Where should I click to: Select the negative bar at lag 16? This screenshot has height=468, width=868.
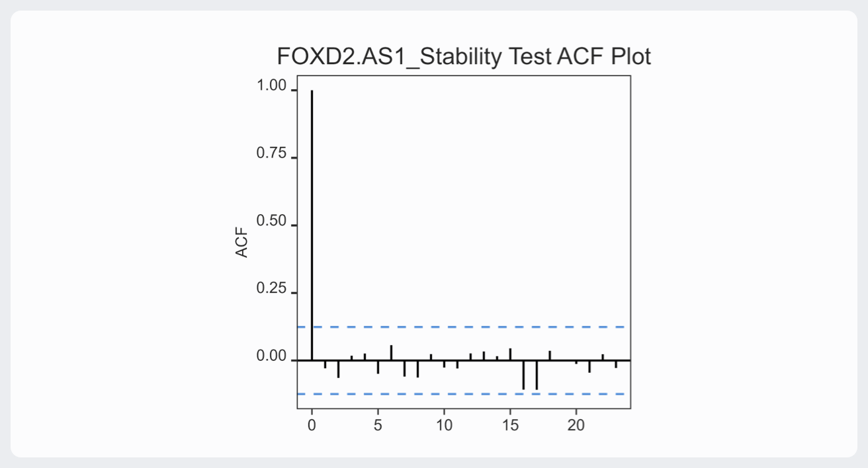tap(523, 375)
